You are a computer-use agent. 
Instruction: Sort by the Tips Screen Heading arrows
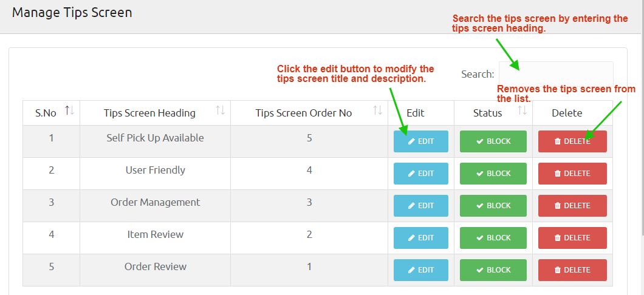pyautogui.click(x=220, y=110)
